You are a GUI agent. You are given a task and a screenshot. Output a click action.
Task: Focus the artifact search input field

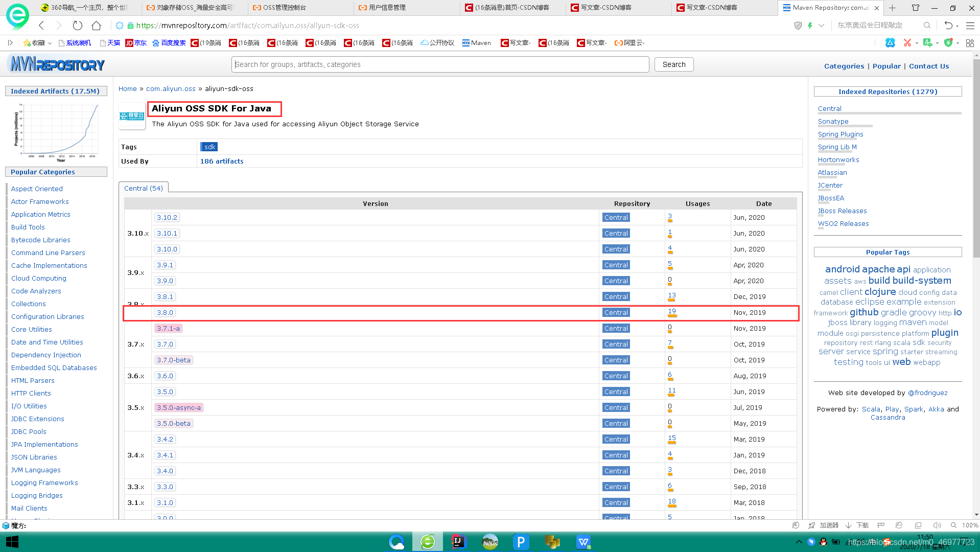(x=440, y=64)
